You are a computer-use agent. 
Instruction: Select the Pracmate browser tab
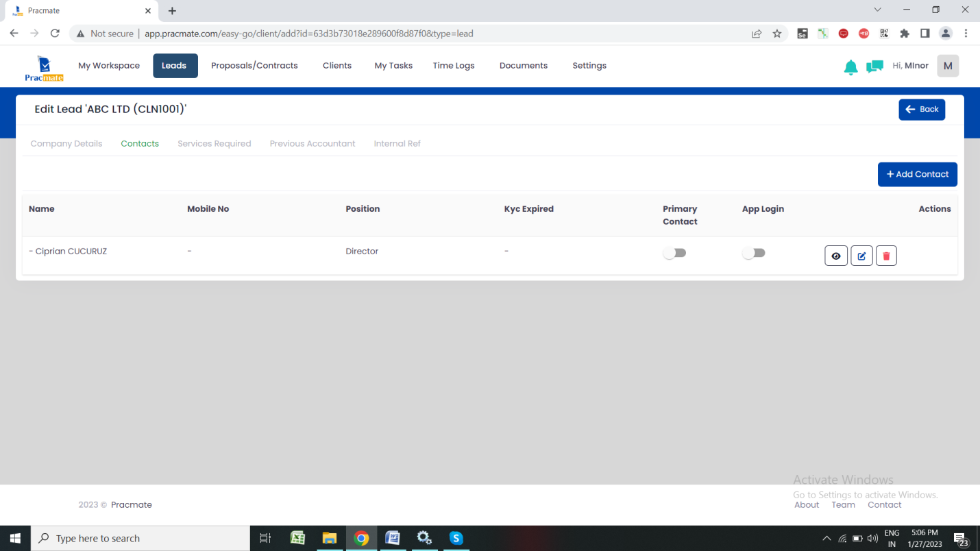point(81,11)
